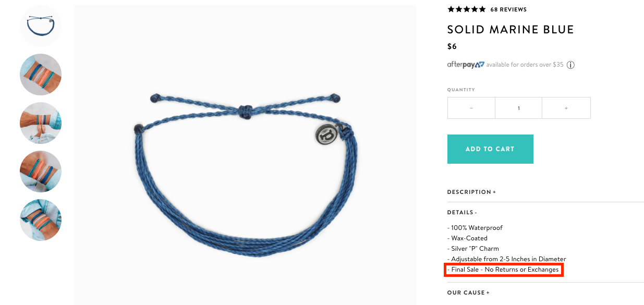
Task: Expand the Description section
Action: [471, 192]
